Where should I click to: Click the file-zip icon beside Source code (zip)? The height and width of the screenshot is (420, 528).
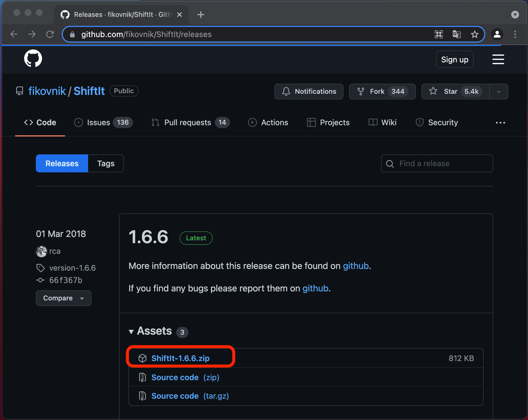tap(142, 377)
